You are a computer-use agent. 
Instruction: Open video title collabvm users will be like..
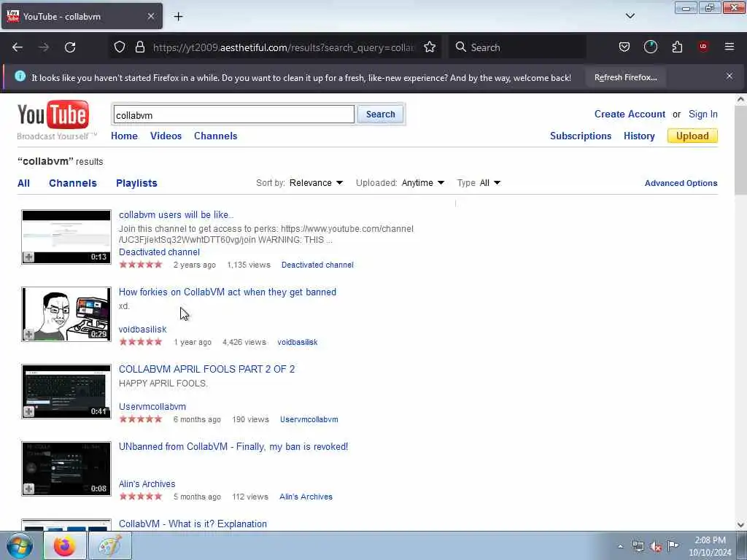pos(176,215)
